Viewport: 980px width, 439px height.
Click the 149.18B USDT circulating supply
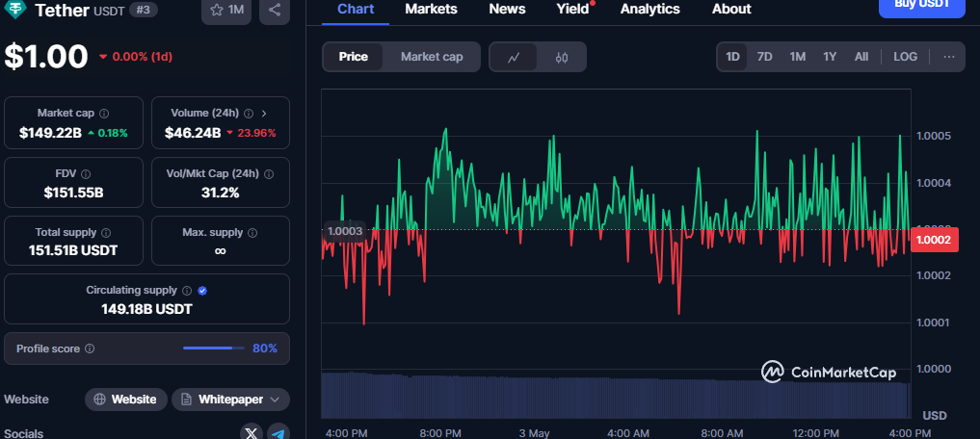(146, 309)
